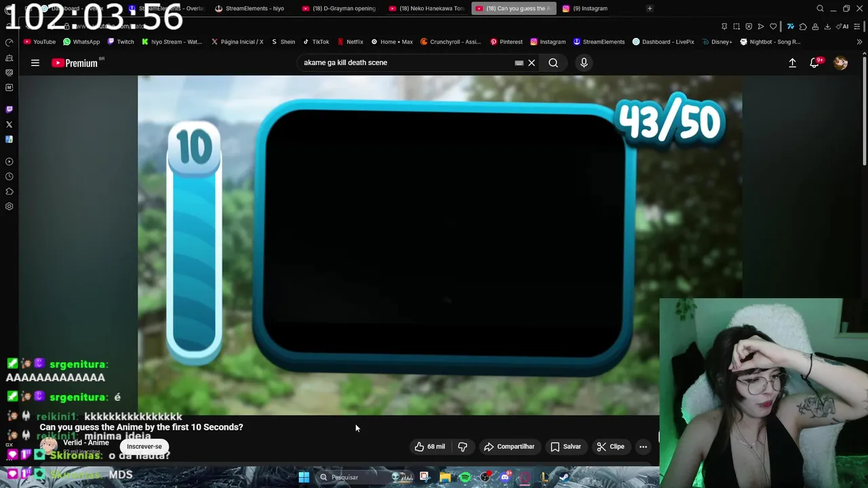Switch to the Instagram browser tab
Image resolution: width=868 pixels, height=488 pixels.
point(590,8)
